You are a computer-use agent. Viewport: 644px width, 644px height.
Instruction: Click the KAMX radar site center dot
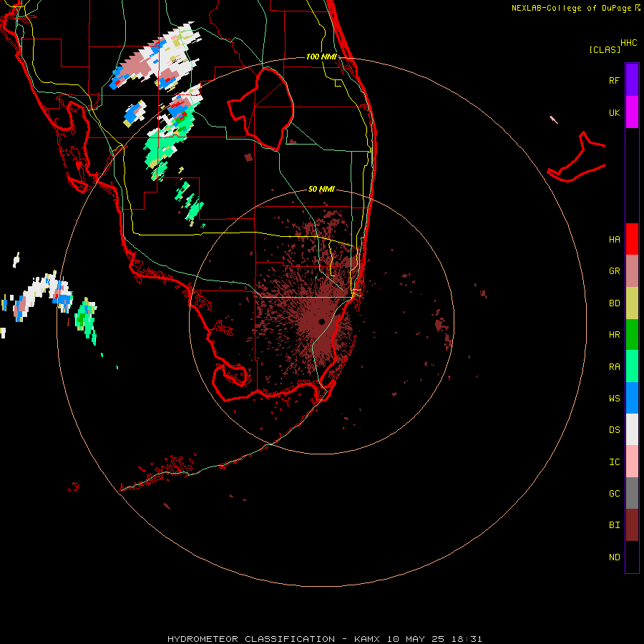pyautogui.click(x=321, y=321)
